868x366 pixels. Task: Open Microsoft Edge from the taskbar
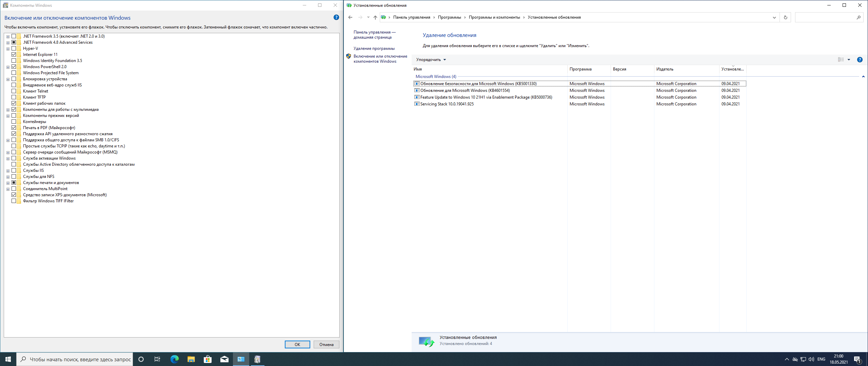point(174,359)
